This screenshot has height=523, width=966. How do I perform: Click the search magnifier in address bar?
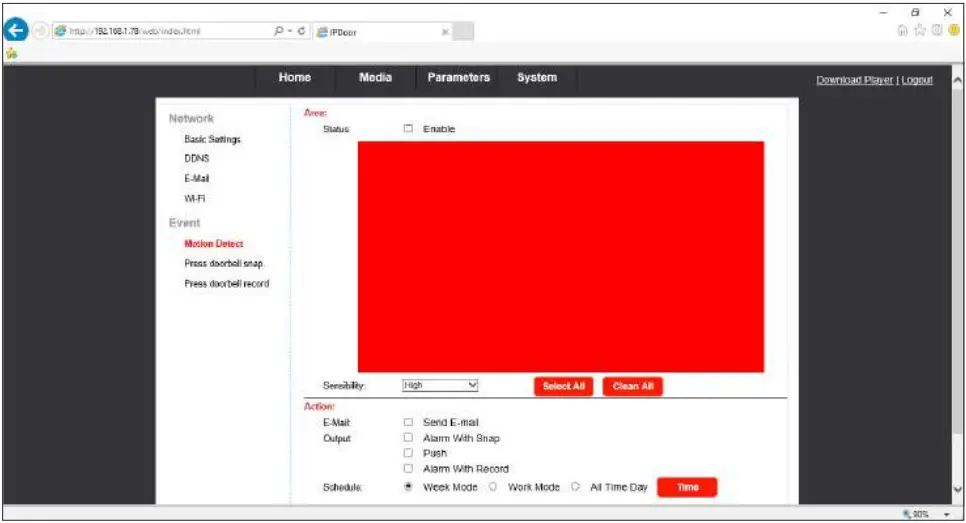pyautogui.click(x=278, y=31)
